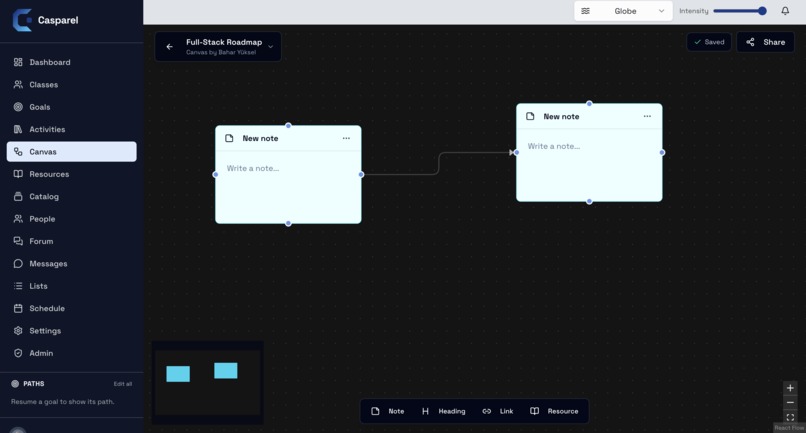Open Resources in the sidebar
Image resolution: width=806 pixels, height=433 pixels.
click(x=71, y=174)
